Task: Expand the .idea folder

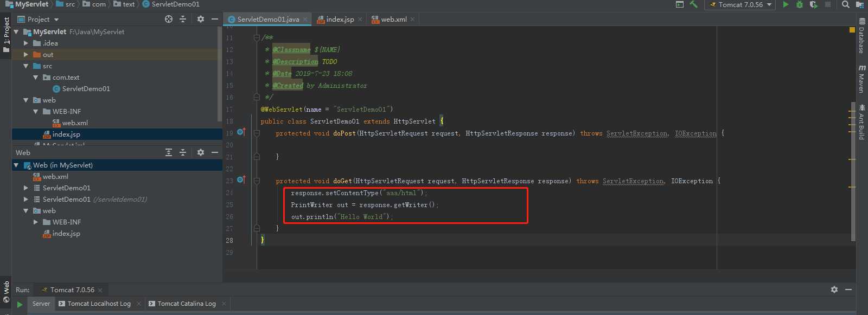Action: pyautogui.click(x=26, y=43)
